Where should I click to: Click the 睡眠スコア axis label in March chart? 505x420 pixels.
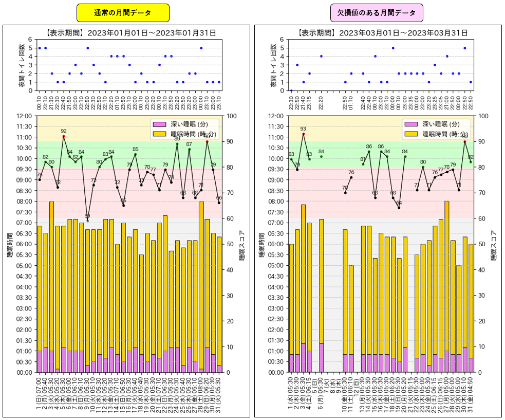[494, 245]
